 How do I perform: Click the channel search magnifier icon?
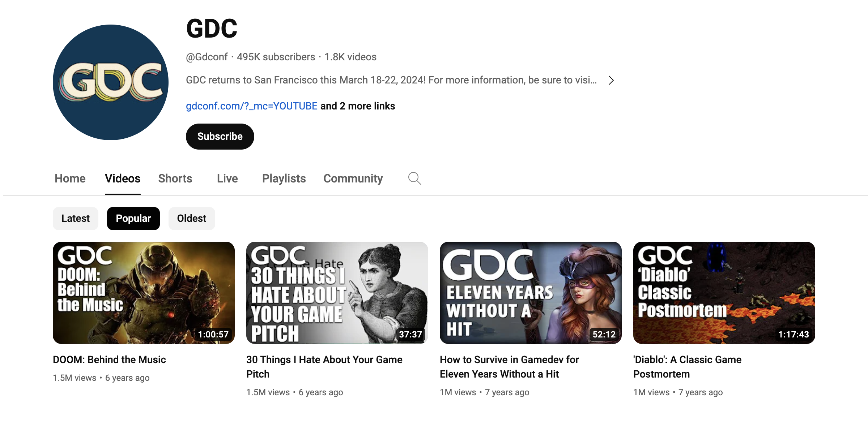[x=414, y=178]
